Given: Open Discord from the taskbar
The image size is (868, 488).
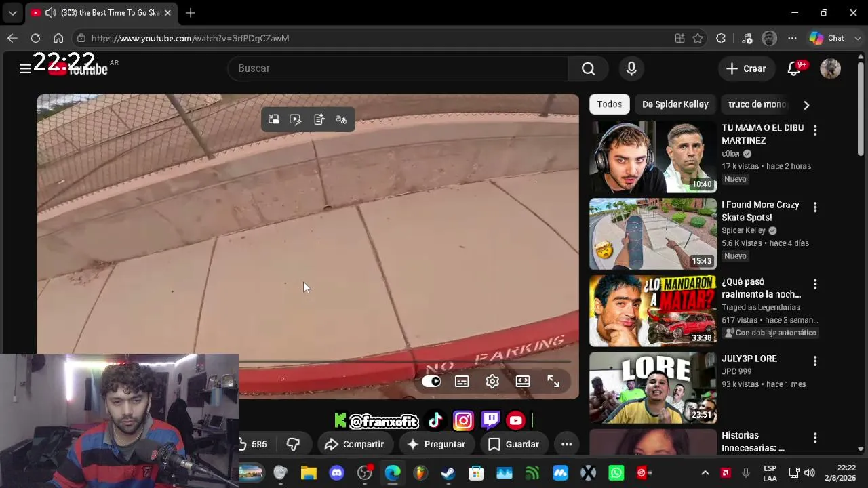Looking at the screenshot, I should (336, 473).
